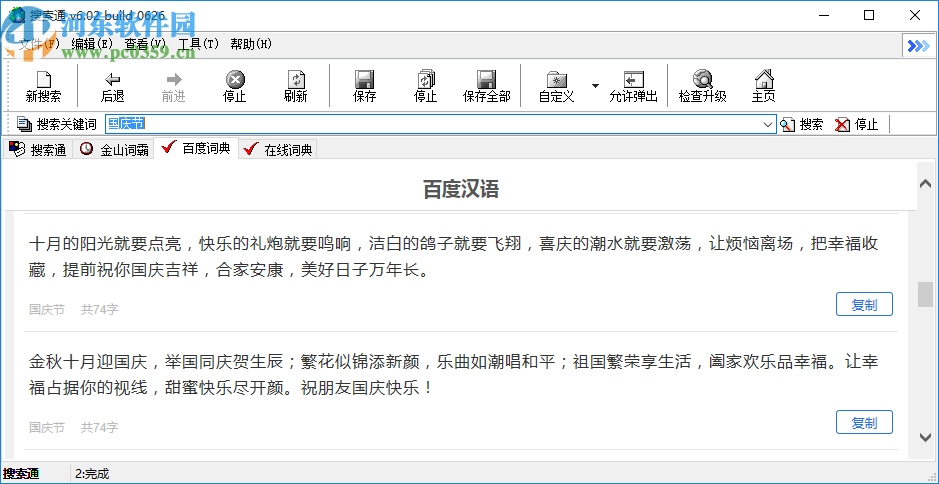Copy the 金秋十月 greeting with 复制
The width and height of the screenshot is (939, 484).
pos(864,422)
